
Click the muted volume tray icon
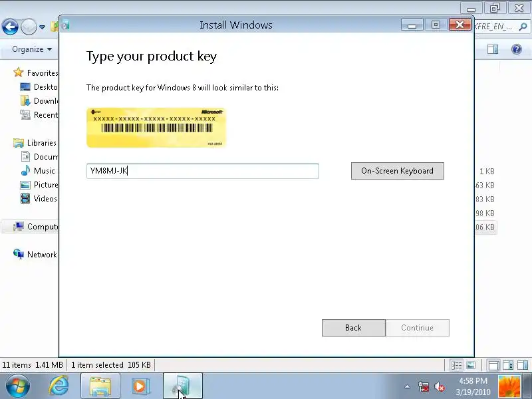point(440,386)
